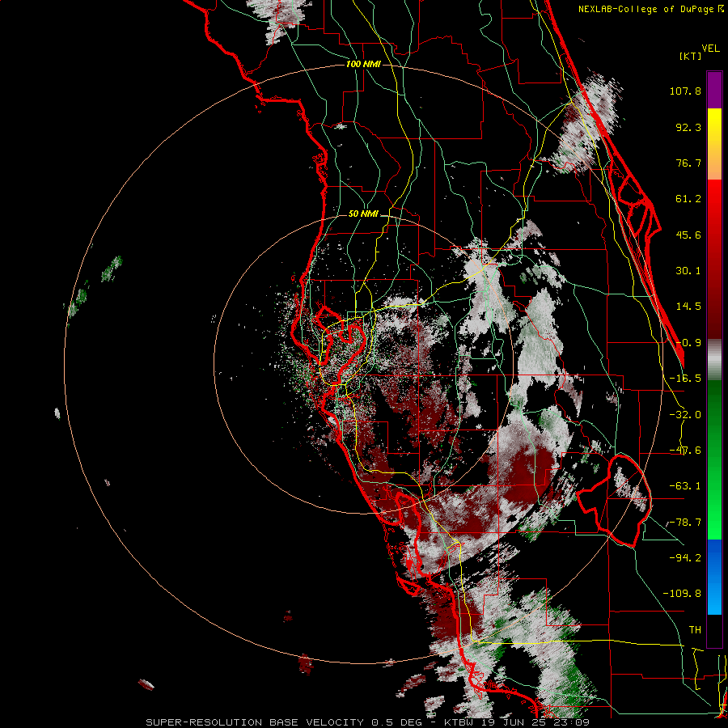This screenshot has height=728, width=728.
Task: Click the purple segment of color bar
Action: 714,90
